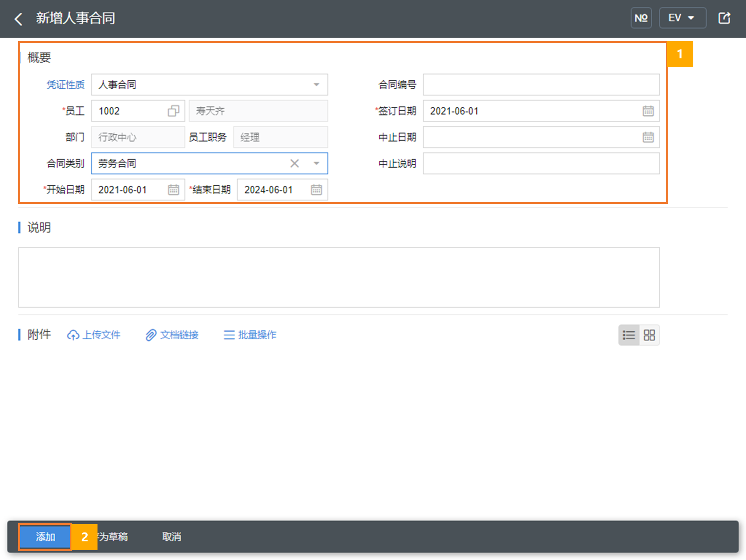
Task: Open the employee lookup icon beside 1002
Action: click(x=173, y=111)
